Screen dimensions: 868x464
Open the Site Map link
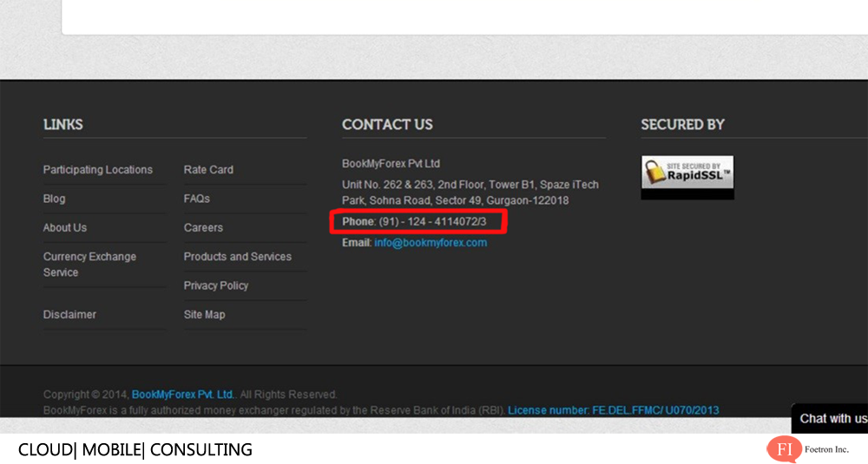coord(204,314)
